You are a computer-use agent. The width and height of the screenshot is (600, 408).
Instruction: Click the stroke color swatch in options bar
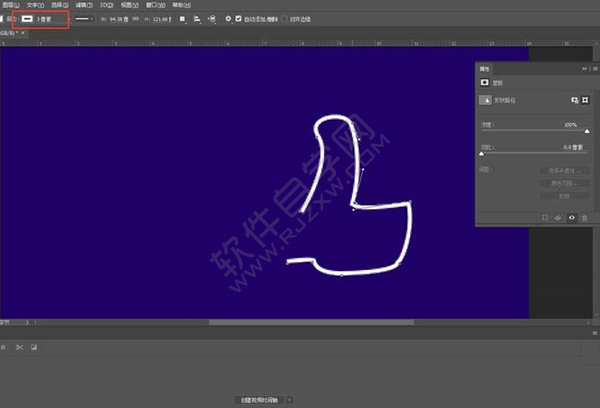click(x=29, y=18)
